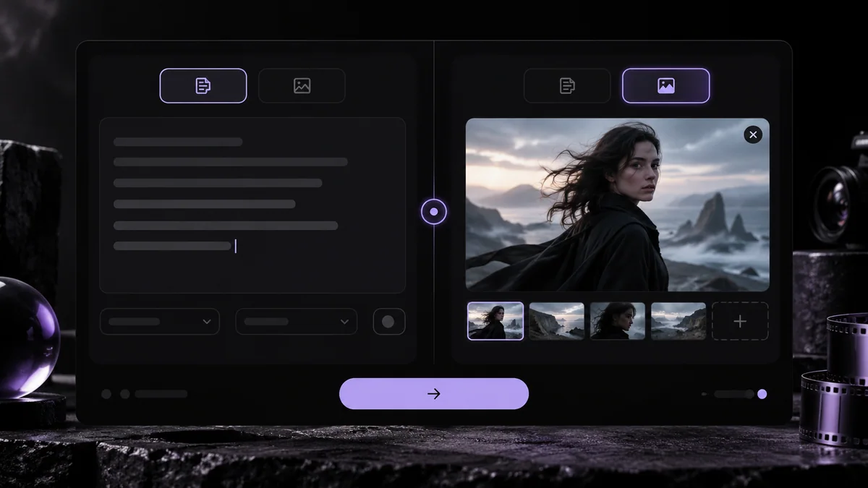Select the first highlighted woman thumbnail
This screenshot has height=488, width=868.
(x=495, y=321)
